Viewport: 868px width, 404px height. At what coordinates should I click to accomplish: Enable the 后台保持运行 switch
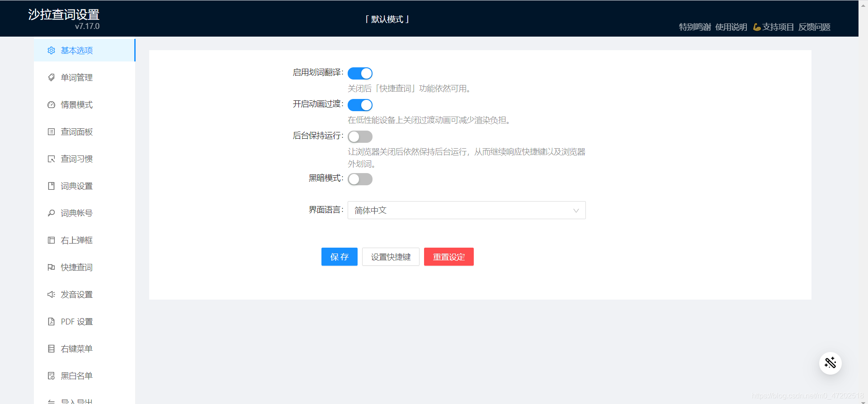360,136
